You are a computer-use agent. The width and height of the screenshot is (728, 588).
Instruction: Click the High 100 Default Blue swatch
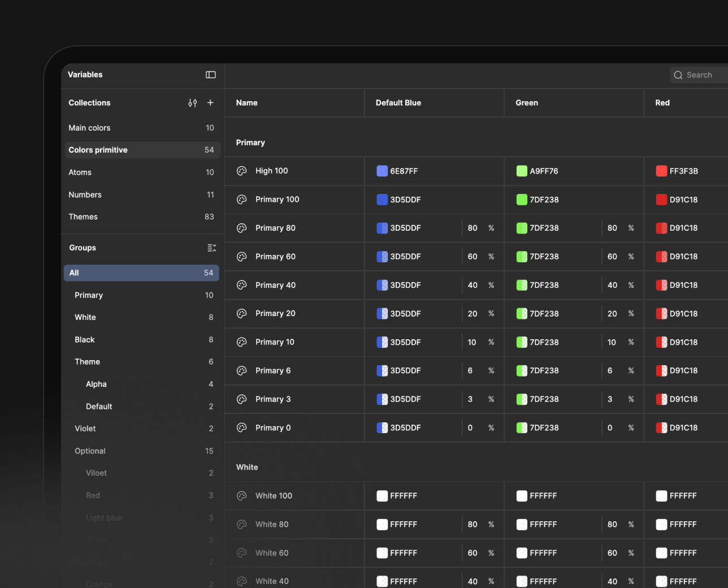point(382,171)
